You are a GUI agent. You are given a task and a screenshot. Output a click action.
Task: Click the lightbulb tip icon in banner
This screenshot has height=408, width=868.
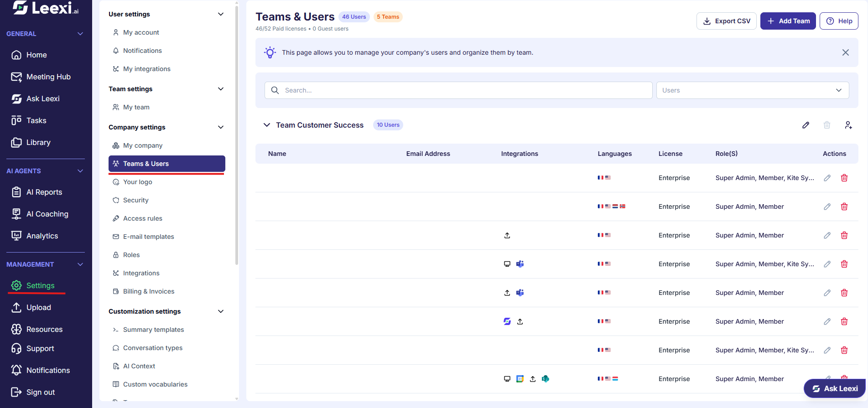[x=270, y=52]
